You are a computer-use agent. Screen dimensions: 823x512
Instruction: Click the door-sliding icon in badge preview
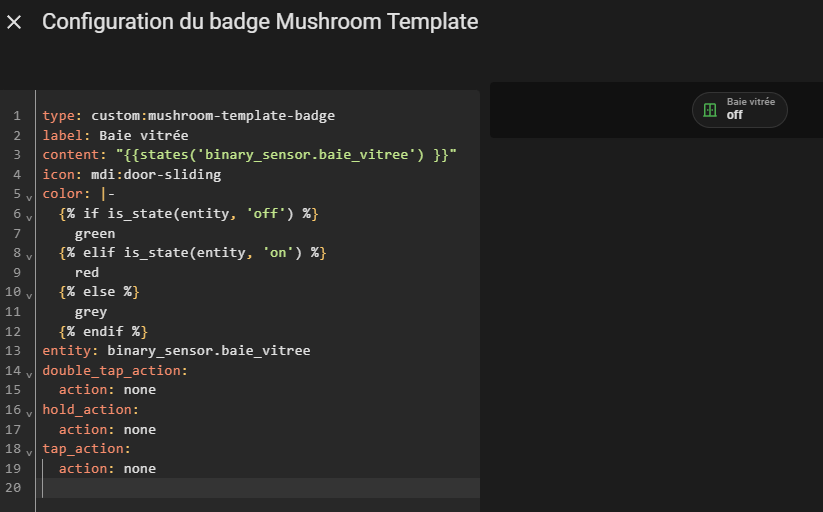tap(710, 110)
